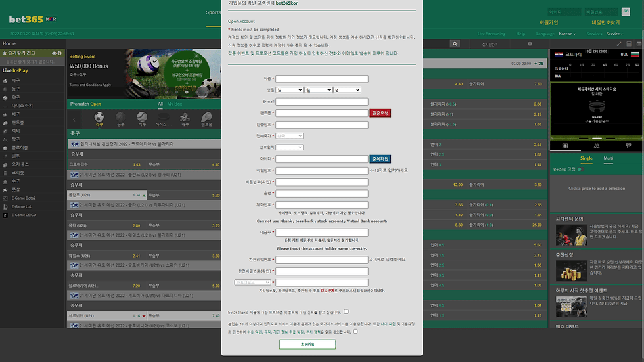The image size is (644, 362).
Task: Open the settings gear icon in toolbar
Action: pos(530,44)
